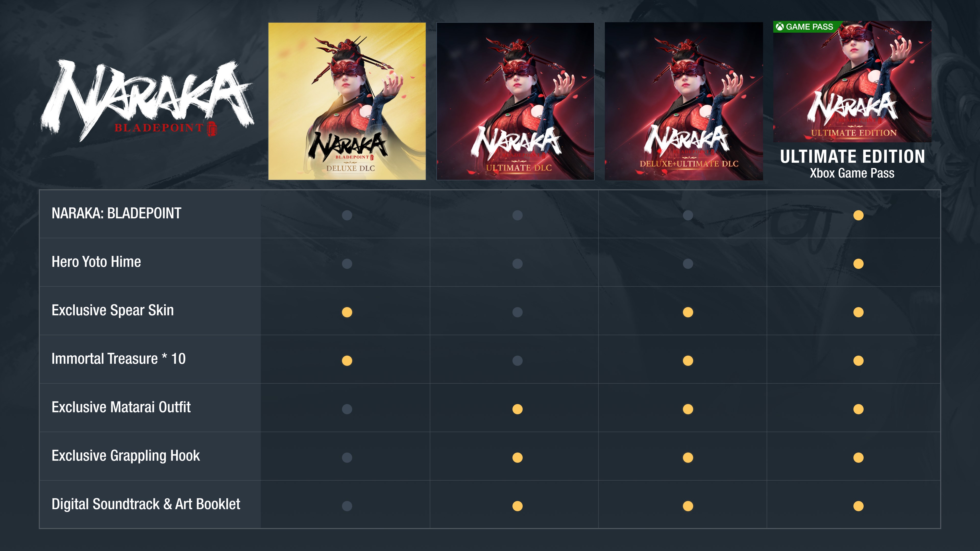The width and height of the screenshot is (980, 551).
Task: Open the Ultimate DLC cover image
Action: (x=516, y=101)
